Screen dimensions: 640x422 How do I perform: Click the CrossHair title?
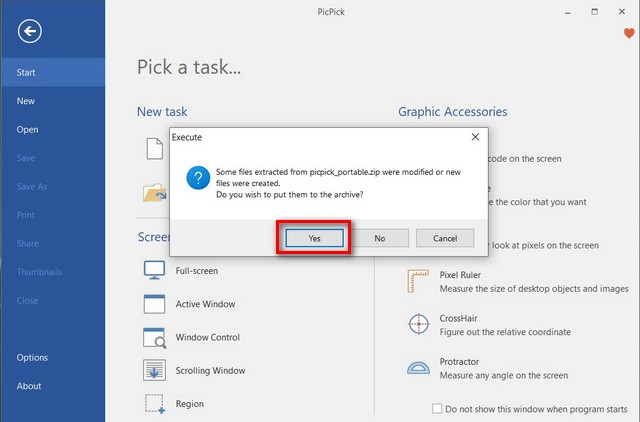pyautogui.click(x=458, y=318)
